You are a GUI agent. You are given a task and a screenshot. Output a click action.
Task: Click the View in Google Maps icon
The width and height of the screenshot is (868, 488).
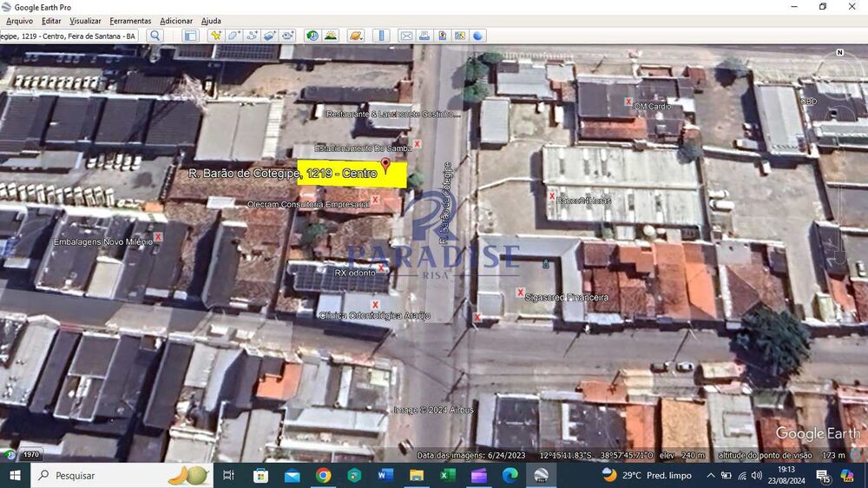(459, 36)
